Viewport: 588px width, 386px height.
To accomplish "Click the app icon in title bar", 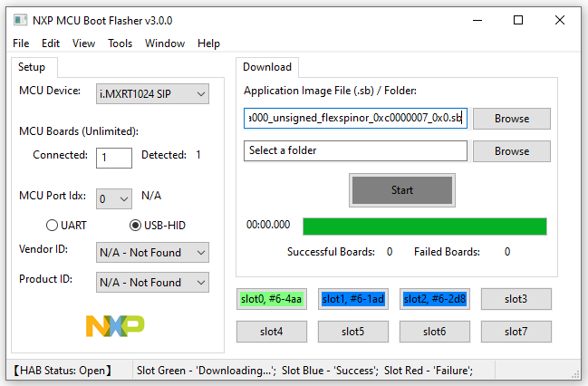I will (x=20, y=20).
